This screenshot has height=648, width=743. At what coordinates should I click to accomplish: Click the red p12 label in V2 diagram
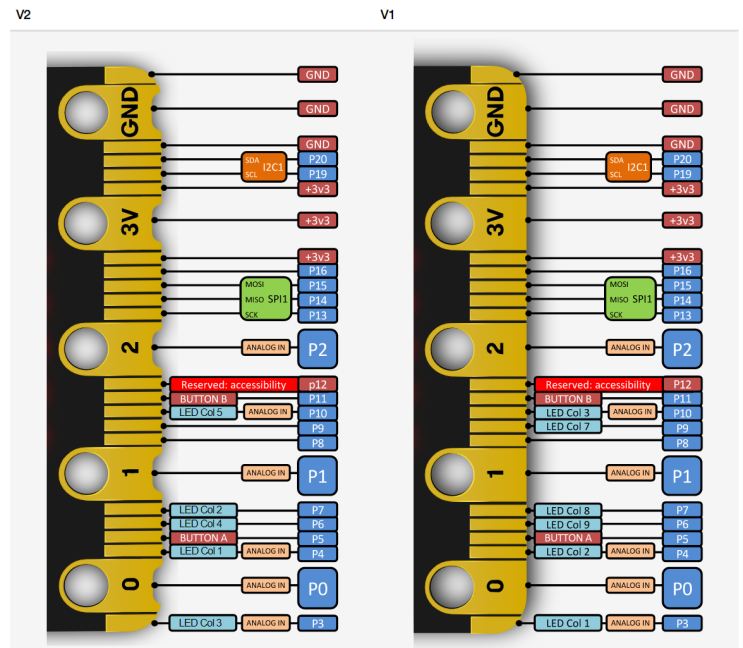click(x=318, y=385)
